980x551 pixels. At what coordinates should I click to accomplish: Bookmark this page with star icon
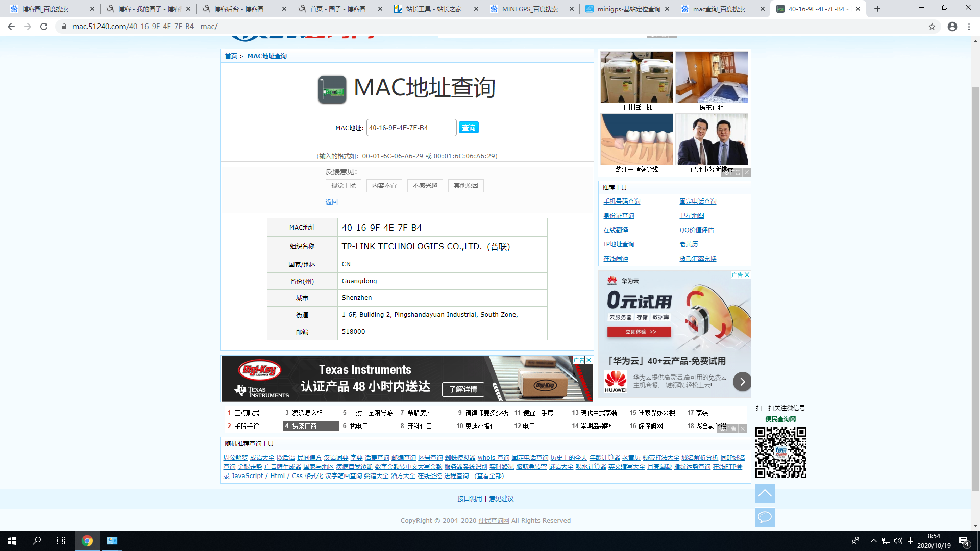click(x=932, y=27)
